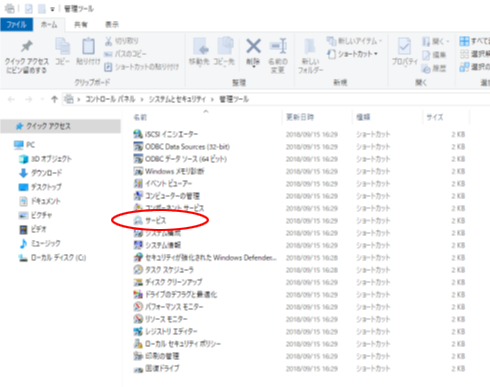The height and width of the screenshot is (387, 490).
Task: Click the forward navigation arrow
Action: point(29,99)
